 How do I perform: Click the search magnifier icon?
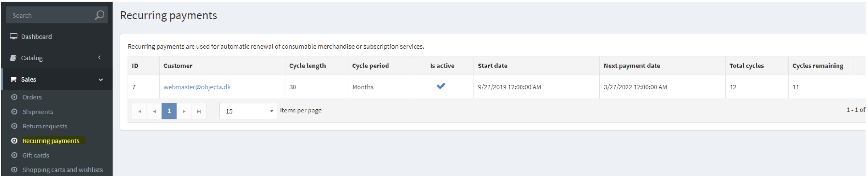99,15
